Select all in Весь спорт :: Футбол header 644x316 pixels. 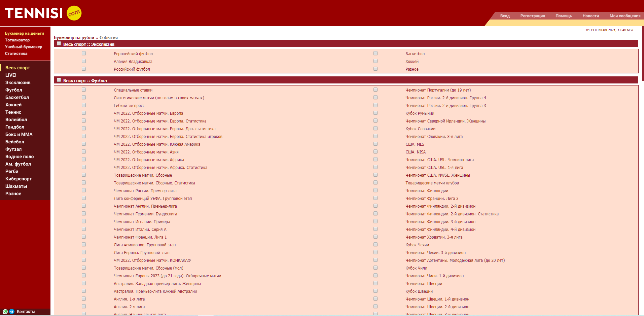[x=59, y=80]
